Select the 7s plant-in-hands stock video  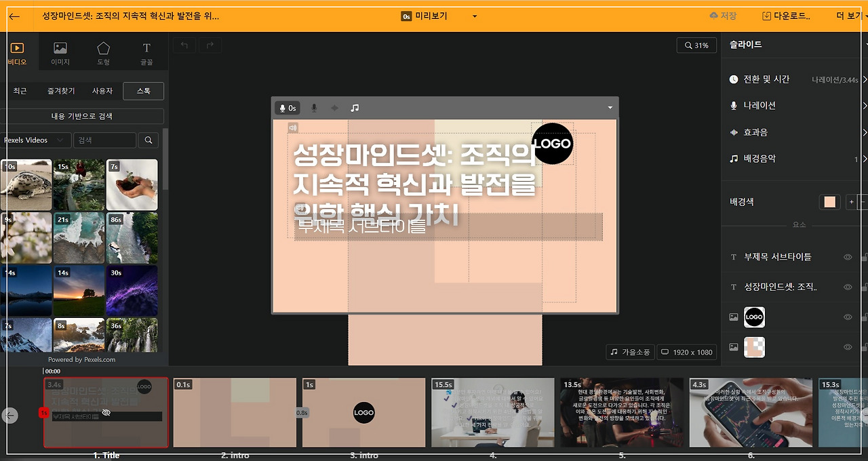132,184
